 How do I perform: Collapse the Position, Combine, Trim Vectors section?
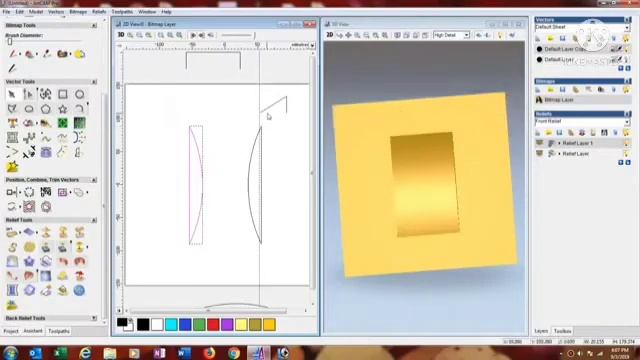coord(94,180)
